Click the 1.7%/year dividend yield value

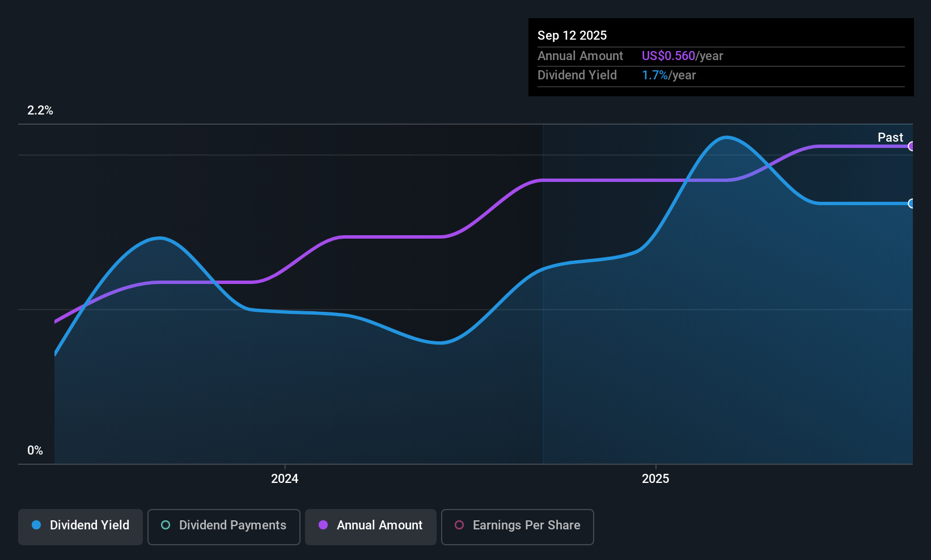(x=669, y=75)
